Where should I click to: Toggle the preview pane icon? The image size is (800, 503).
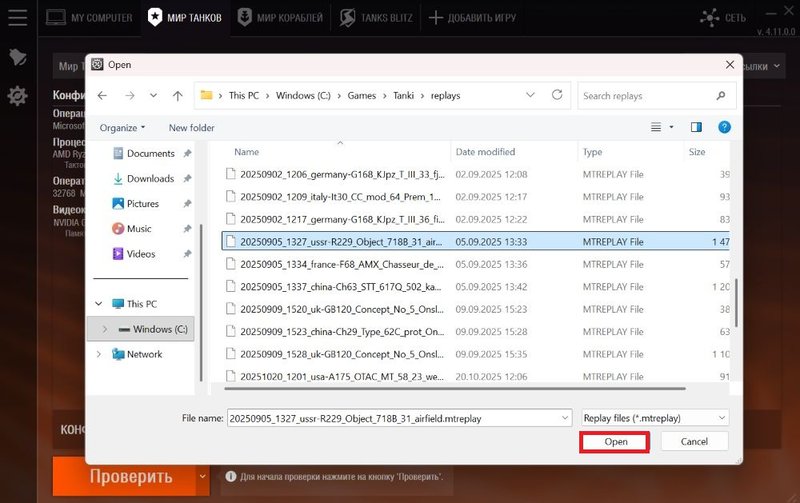(x=697, y=127)
